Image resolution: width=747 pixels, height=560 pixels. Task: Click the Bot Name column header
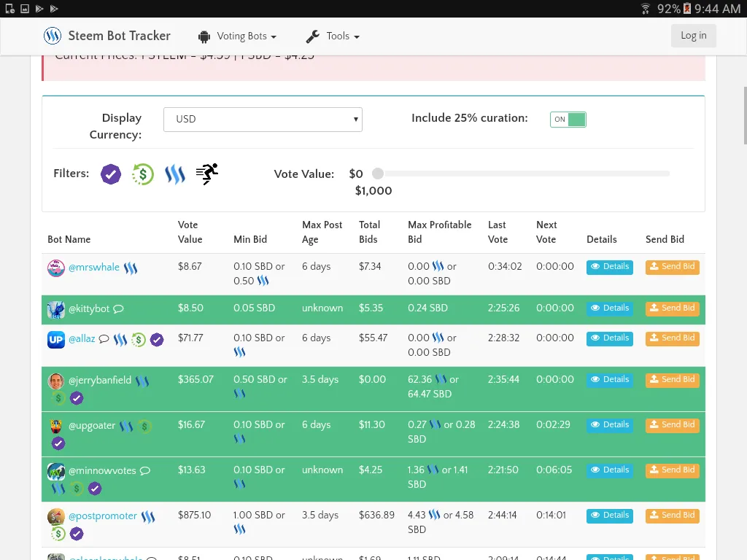[69, 239]
